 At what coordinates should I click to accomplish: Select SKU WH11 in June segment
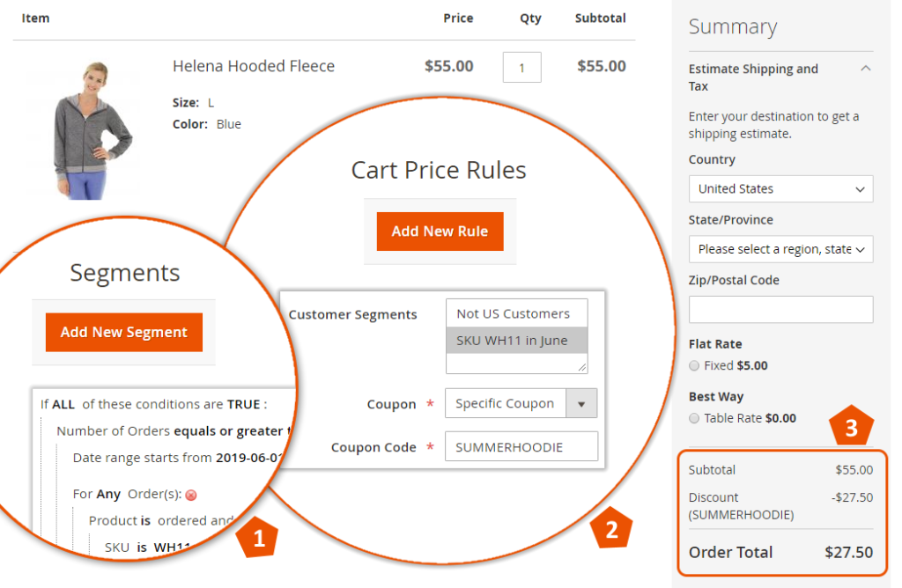(514, 341)
